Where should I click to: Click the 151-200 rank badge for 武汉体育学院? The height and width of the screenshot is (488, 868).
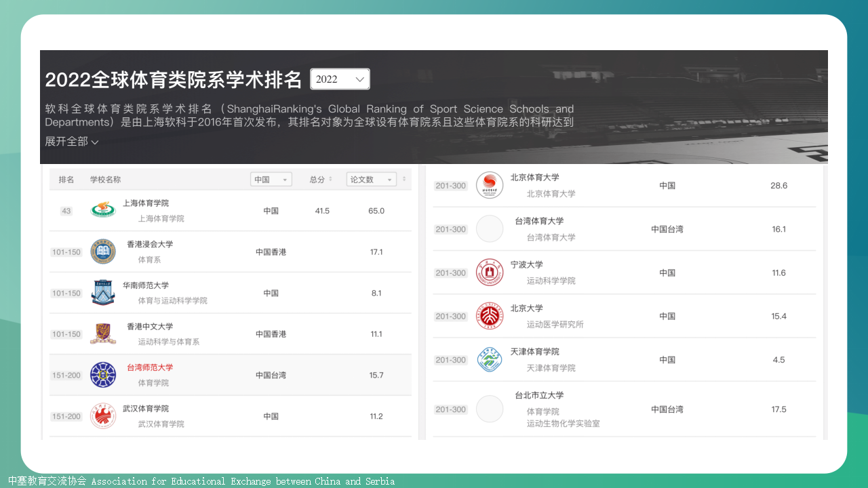point(66,416)
